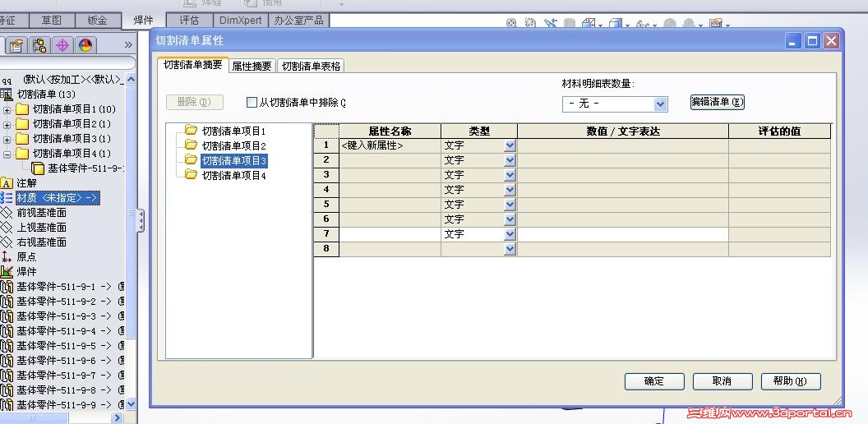Collapse 切割清单项目4(1) tree node
The height and width of the screenshot is (424, 868).
pos(7,154)
